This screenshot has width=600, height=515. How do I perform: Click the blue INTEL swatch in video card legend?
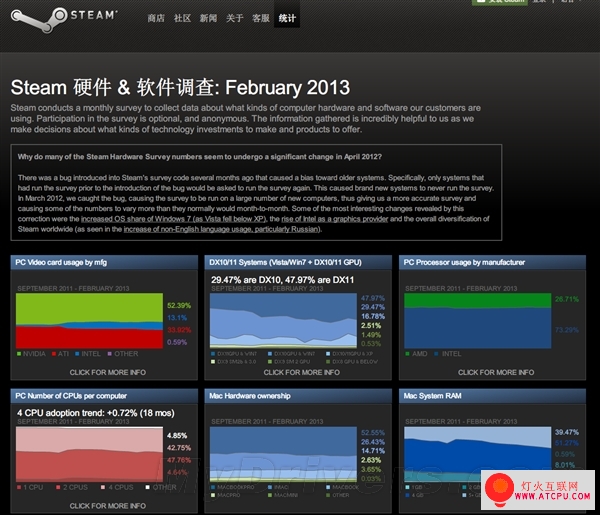pyautogui.click(x=77, y=354)
